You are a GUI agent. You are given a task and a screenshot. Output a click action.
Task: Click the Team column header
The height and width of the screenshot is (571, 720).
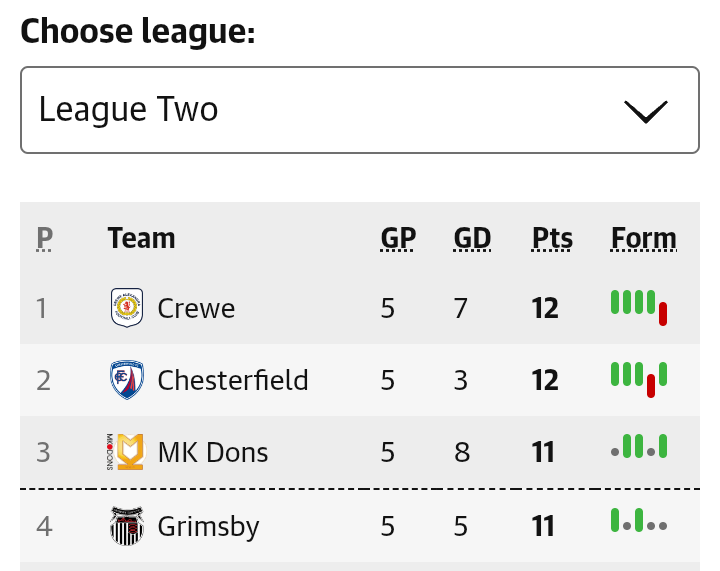pyautogui.click(x=141, y=238)
